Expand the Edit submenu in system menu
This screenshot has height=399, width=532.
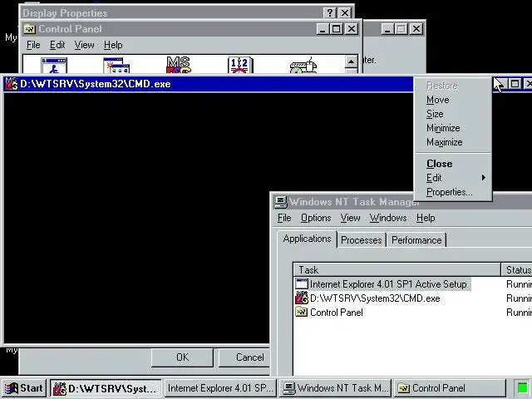(x=452, y=178)
